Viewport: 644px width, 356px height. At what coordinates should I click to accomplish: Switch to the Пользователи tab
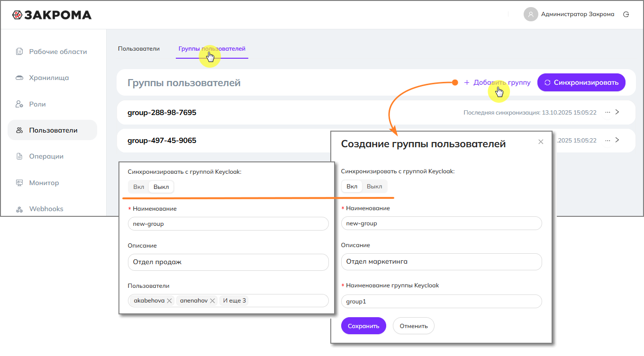pos(139,49)
